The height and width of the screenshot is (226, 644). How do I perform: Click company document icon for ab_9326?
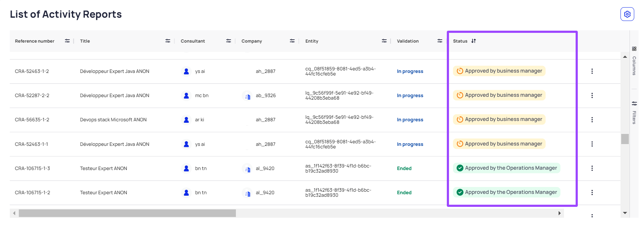coord(247,96)
